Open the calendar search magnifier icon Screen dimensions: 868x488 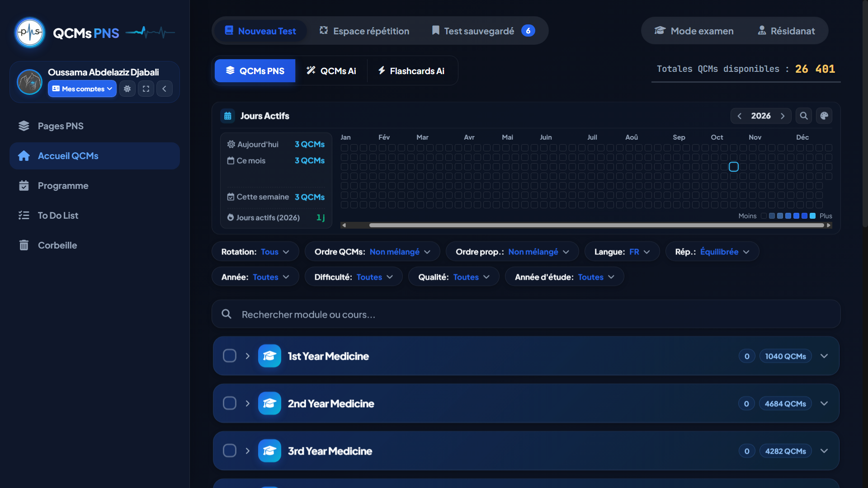pos(804,116)
